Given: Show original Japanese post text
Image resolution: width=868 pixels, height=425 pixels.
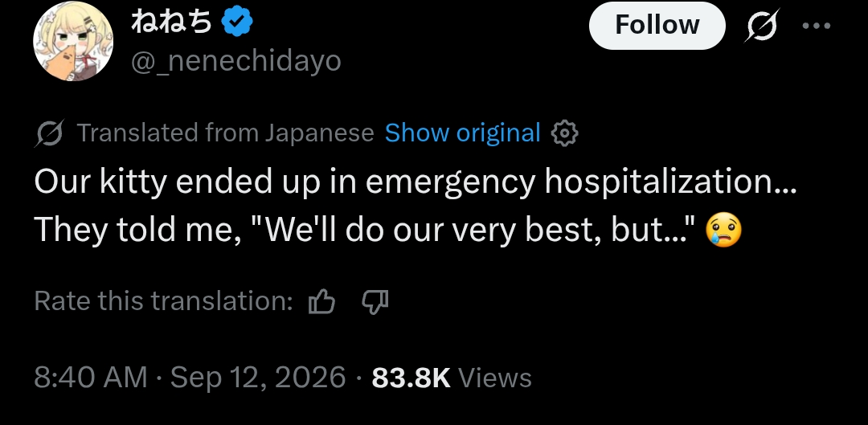Looking at the screenshot, I should coord(462,133).
